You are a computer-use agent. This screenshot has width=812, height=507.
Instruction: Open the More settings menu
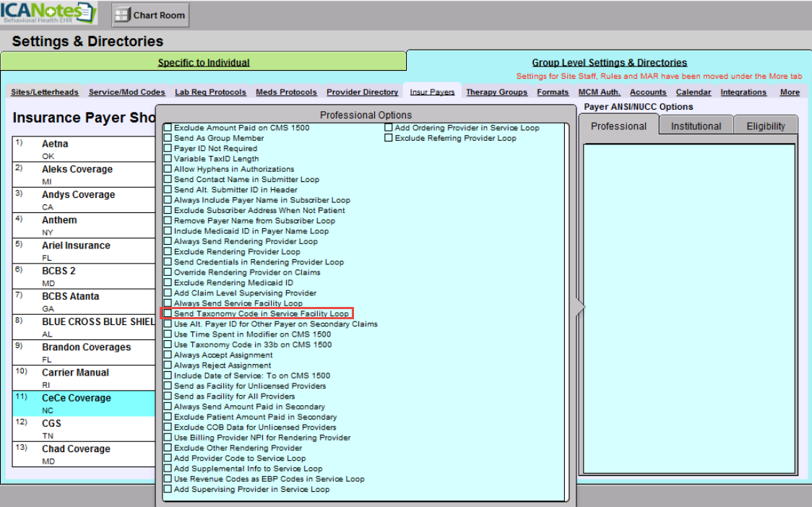[x=789, y=92]
